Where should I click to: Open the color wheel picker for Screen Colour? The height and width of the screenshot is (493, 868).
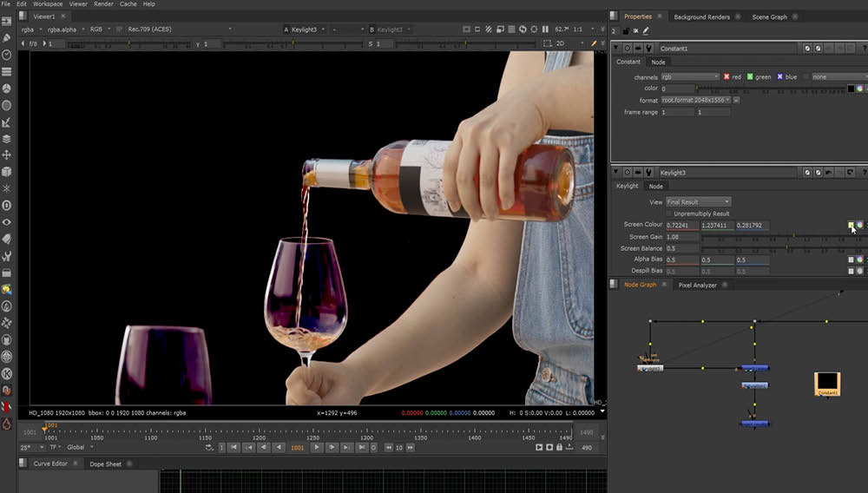coord(859,225)
